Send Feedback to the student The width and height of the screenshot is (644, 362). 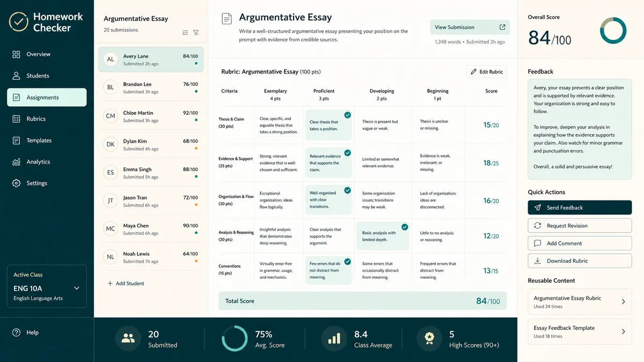point(580,208)
